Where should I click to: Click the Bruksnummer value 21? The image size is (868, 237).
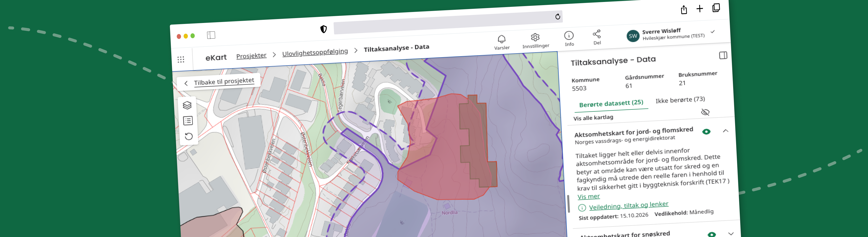pyautogui.click(x=682, y=83)
